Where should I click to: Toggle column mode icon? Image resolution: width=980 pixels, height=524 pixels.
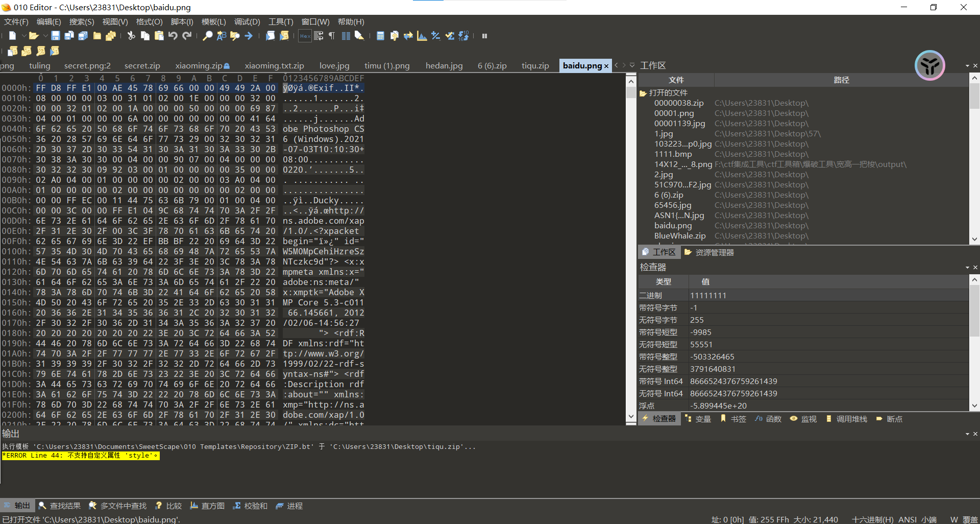pos(346,36)
